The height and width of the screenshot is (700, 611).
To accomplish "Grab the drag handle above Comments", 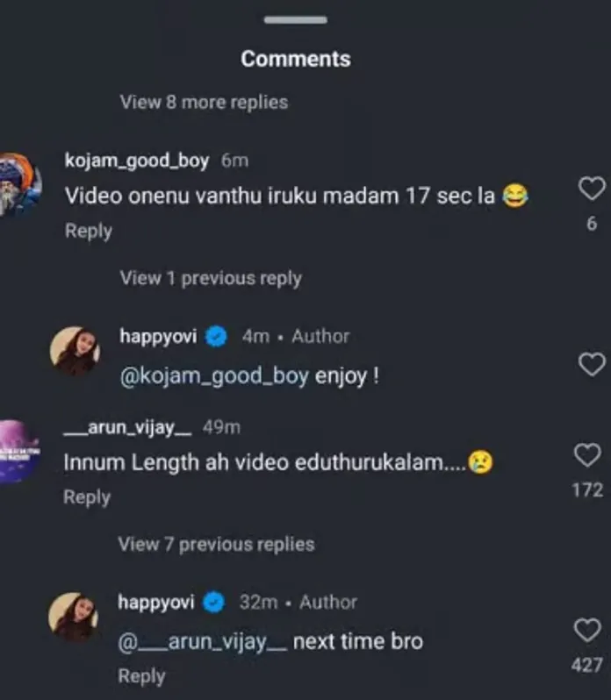I will click(296, 20).
